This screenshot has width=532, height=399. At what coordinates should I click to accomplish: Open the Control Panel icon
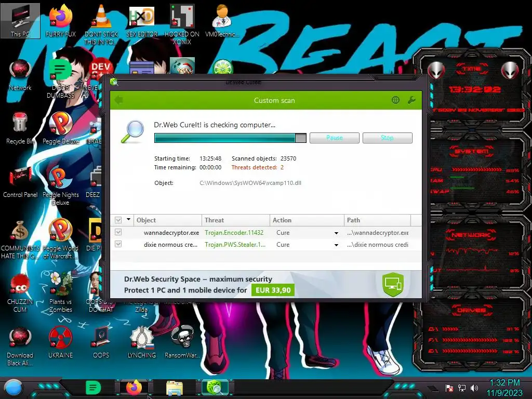(x=20, y=182)
